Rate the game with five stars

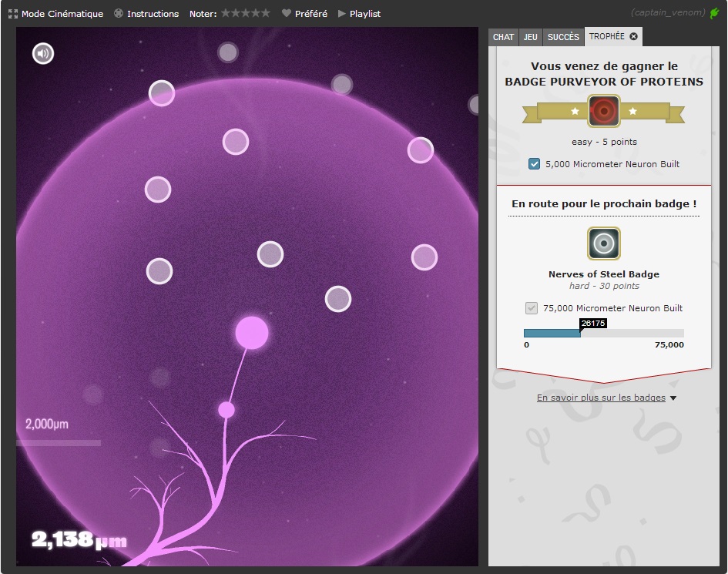pyautogui.click(x=266, y=13)
